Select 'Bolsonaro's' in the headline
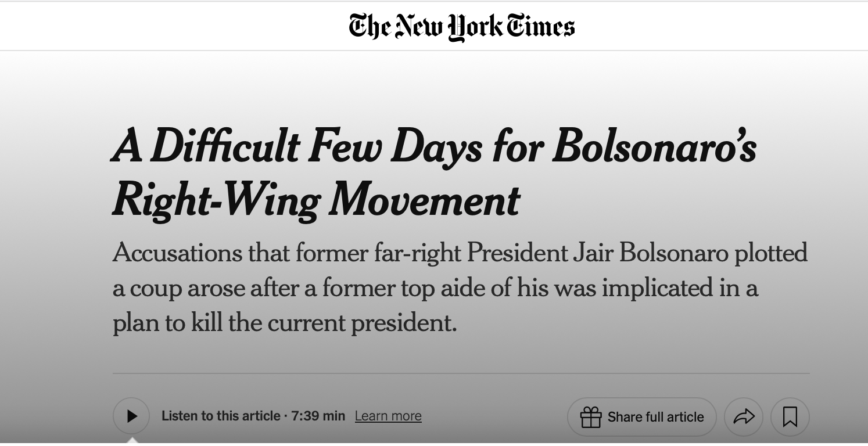 (654, 146)
